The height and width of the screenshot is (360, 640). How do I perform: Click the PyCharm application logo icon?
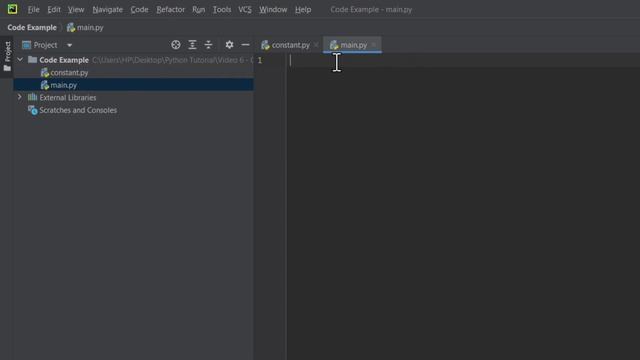click(x=12, y=9)
